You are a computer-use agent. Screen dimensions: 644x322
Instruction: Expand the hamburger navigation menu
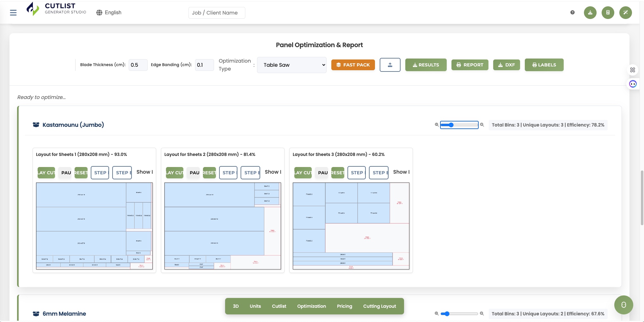coord(13,12)
